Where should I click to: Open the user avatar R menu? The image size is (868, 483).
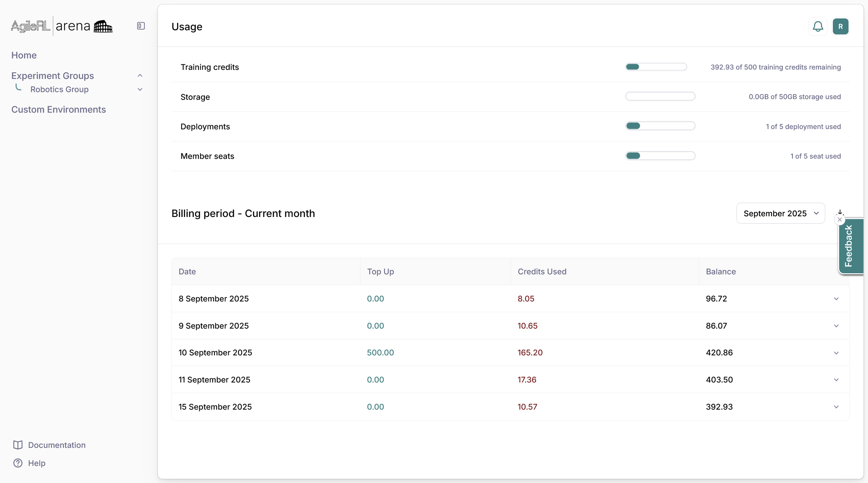pyautogui.click(x=840, y=26)
